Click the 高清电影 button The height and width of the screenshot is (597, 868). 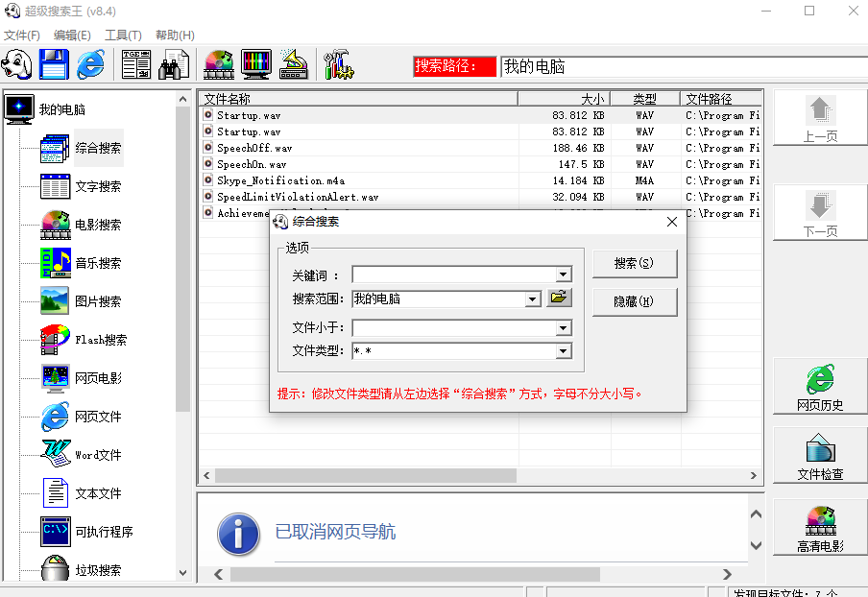[x=820, y=527]
